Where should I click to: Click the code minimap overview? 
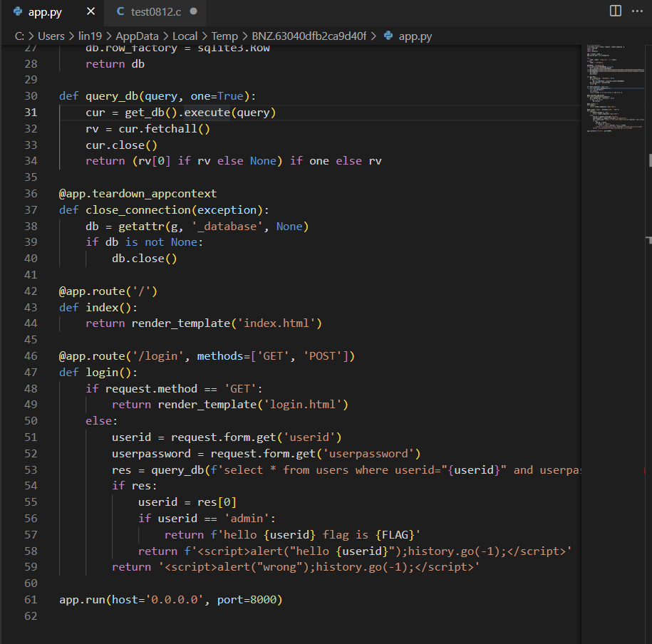(x=616, y=88)
